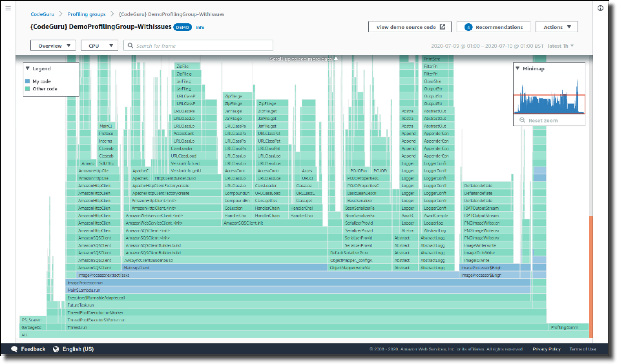The image size is (617, 364).
Task: Click the ObjectMapper._configA frame
Action: (x=360, y=260)
